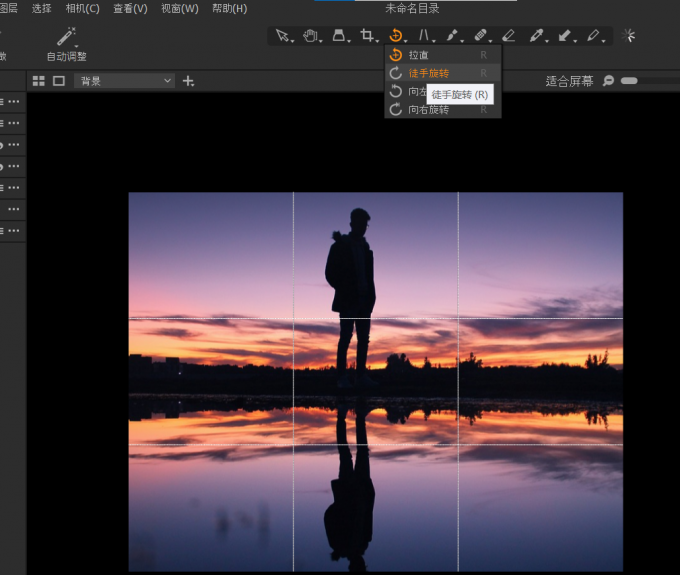Viewport: 680px width, 575px height.
Task: Select the Apply Adjustments arrow tool
Action: [x=565, y=35]
